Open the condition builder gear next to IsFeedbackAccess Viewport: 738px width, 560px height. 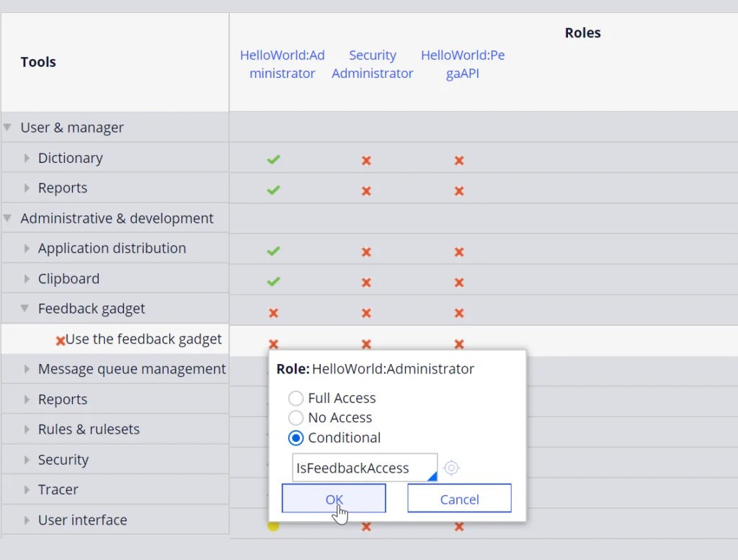(x=451, y=467)
